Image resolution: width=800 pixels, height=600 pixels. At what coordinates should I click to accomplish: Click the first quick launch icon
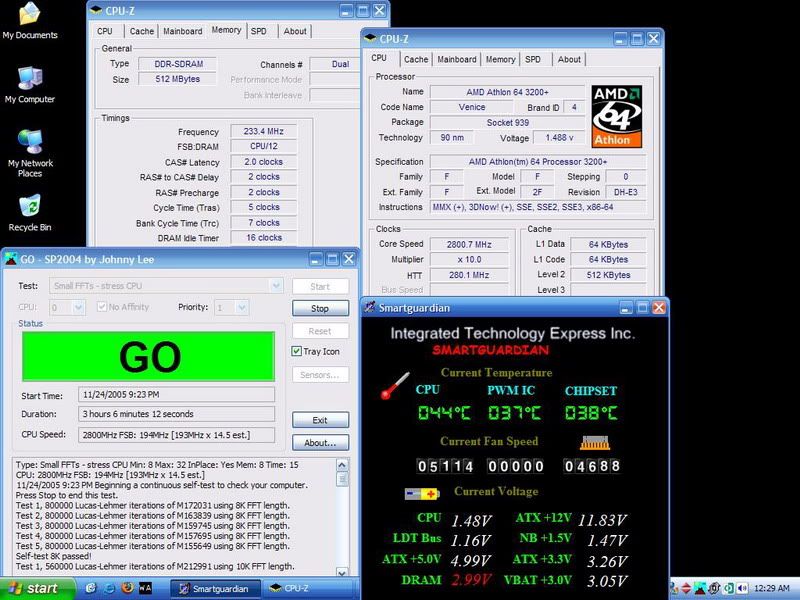pyautogui.click(x=91, y=588)
